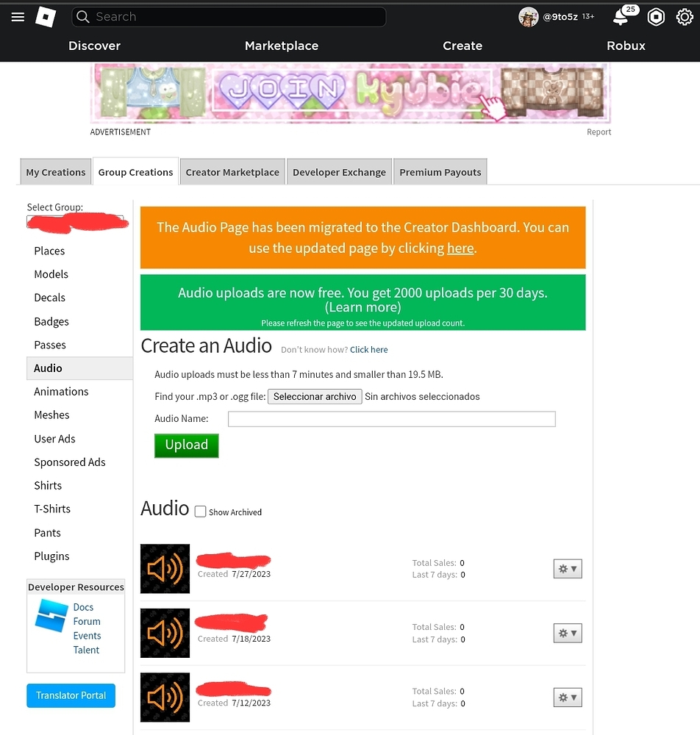Open the gear dropdown on the first audio

coord(567,568)
